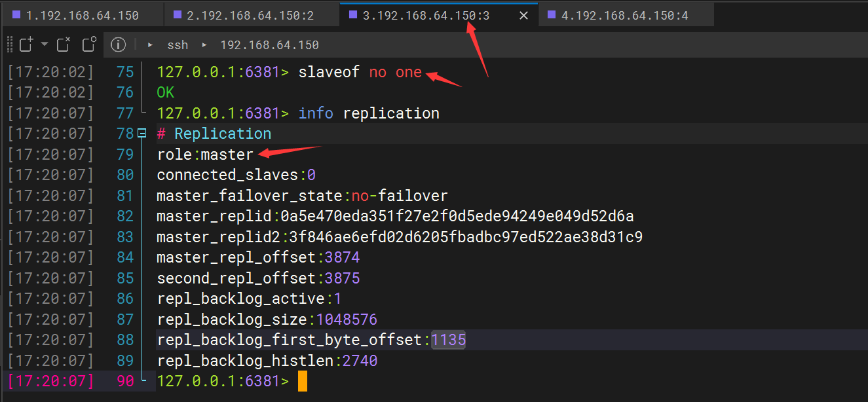The image size is (868, 402).
Task: Click repl_backlog_size:1048576 line
Action: (x=267, y=320)
